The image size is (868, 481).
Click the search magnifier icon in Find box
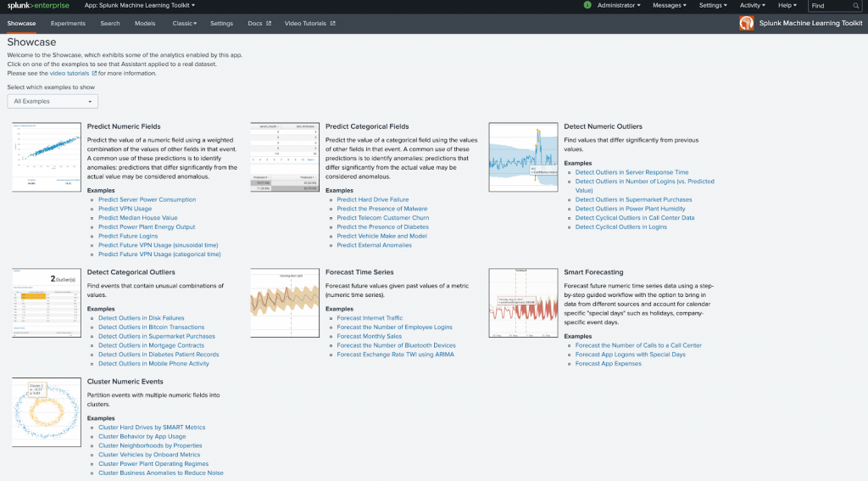(856, 6)
